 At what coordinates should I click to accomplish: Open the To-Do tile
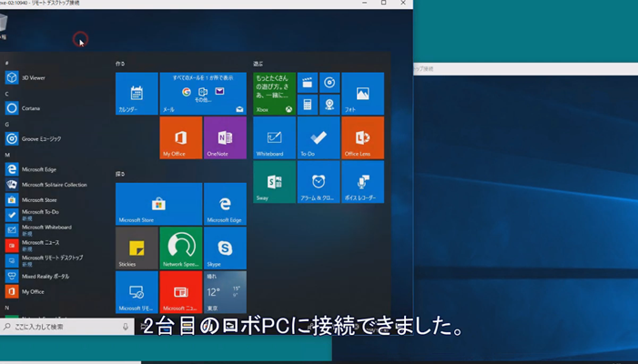[319, 137]
